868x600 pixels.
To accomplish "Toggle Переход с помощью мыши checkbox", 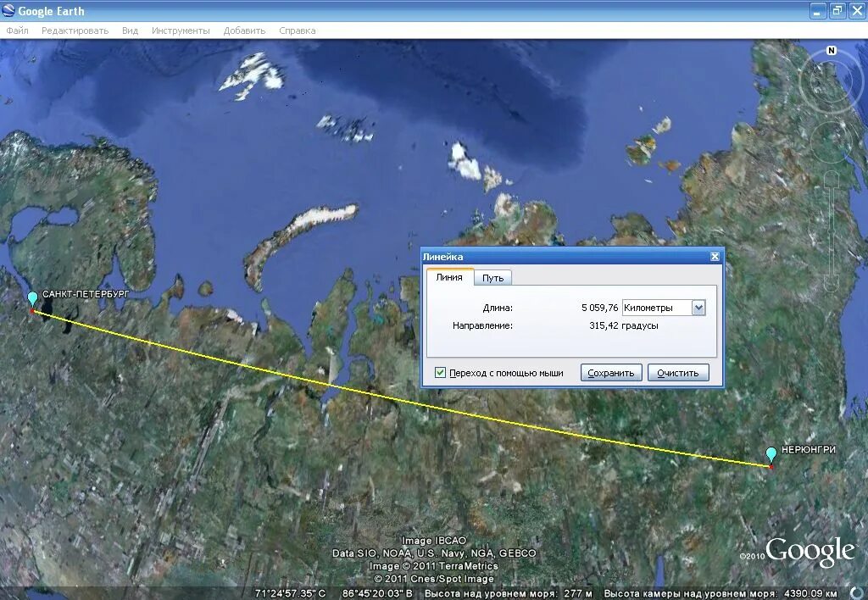I will (440, 373).
